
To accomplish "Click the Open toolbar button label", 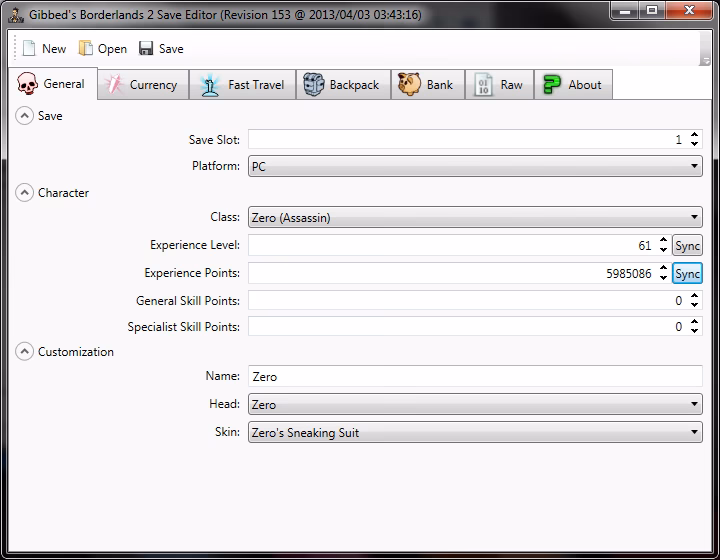I will (x=112, y=49).
